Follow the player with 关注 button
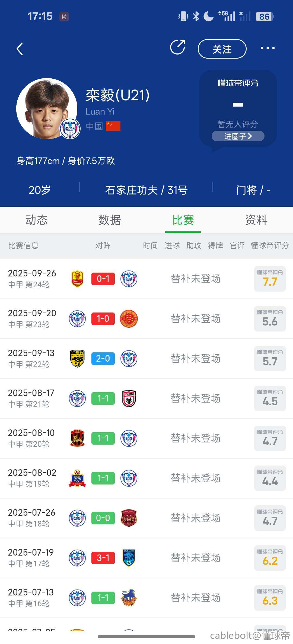The height and width of the screenshot is (644, 293). (222, 49)
